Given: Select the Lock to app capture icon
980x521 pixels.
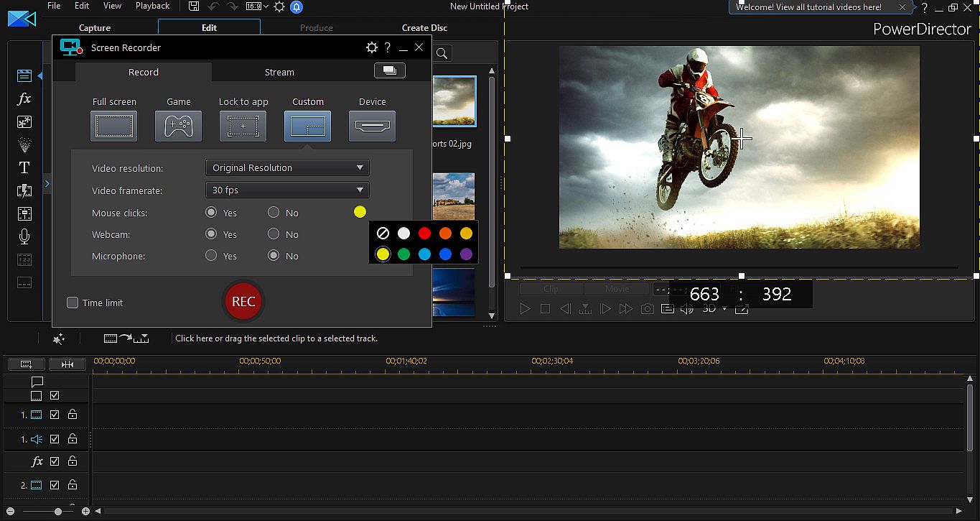Looking at the screenshot, I should pyautogui.click(x=243, y=126).
